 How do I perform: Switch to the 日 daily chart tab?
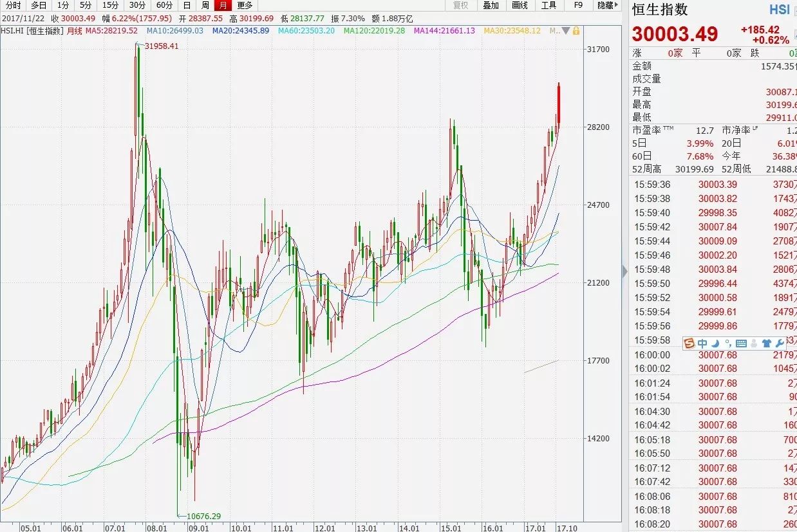[x=187, y=5]
